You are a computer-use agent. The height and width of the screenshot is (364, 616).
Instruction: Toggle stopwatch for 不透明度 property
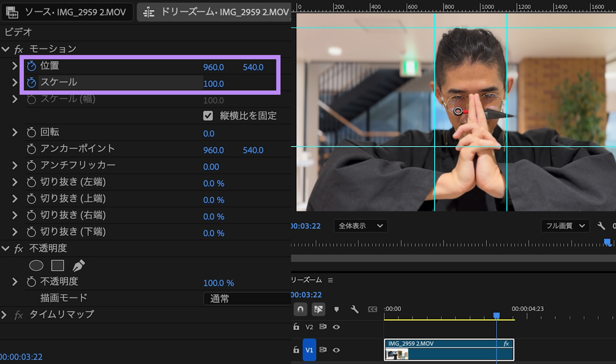(31, 282)
